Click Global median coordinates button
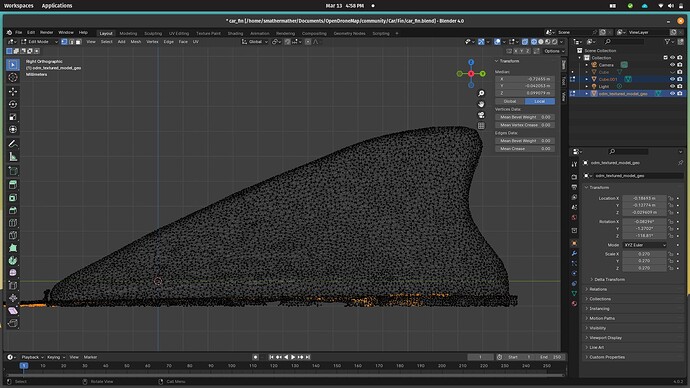The image size is (690, 388). pyautogui.click(x=510, y=101)
